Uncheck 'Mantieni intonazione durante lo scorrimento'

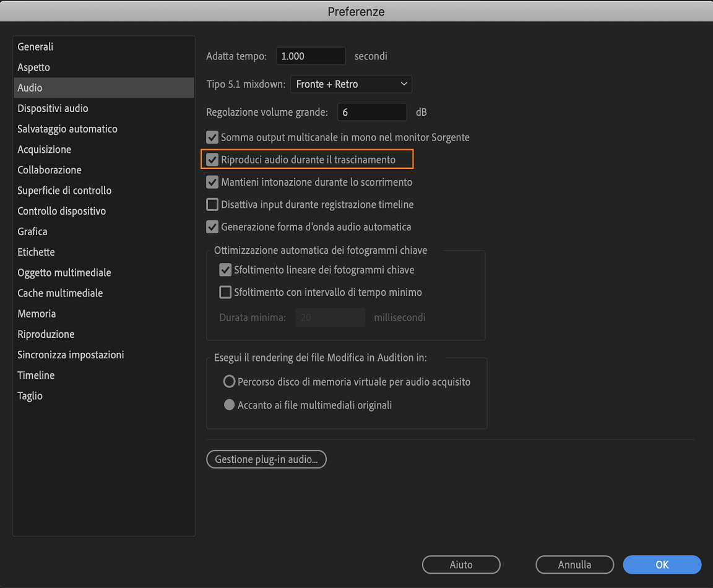(212, 182)
